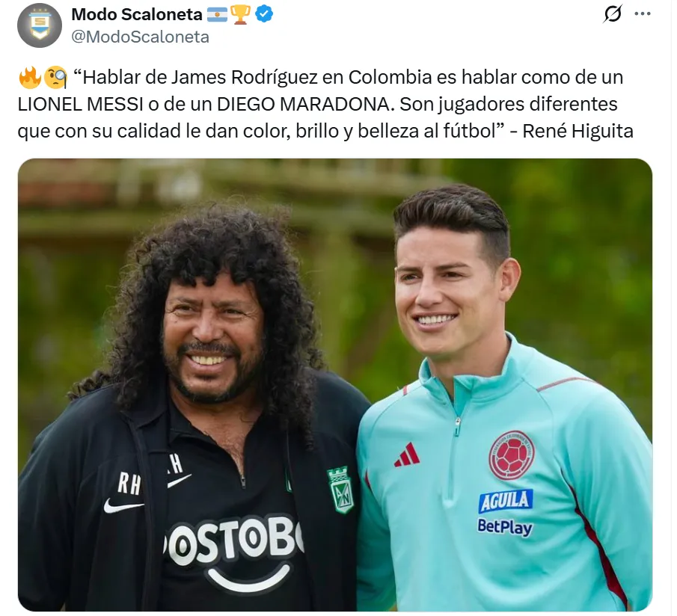Viewport: 677px width, 616px height.
Task: Click the RH initials on black jacket
Action: (x=129, y=484)
